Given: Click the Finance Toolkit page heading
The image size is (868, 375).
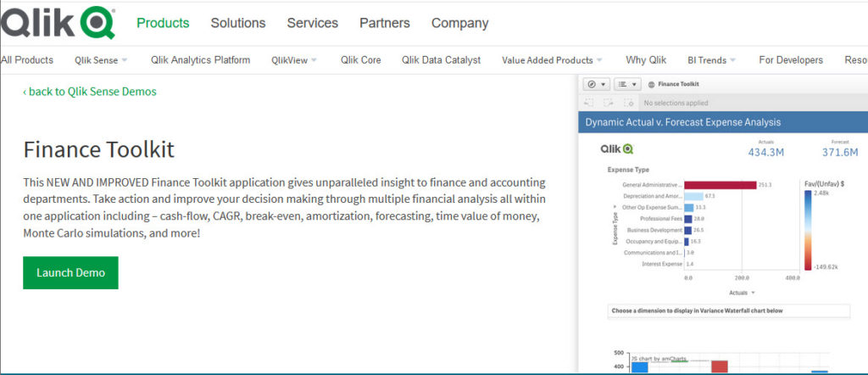Looking at the screenshot, I should (x=98, y=149).
